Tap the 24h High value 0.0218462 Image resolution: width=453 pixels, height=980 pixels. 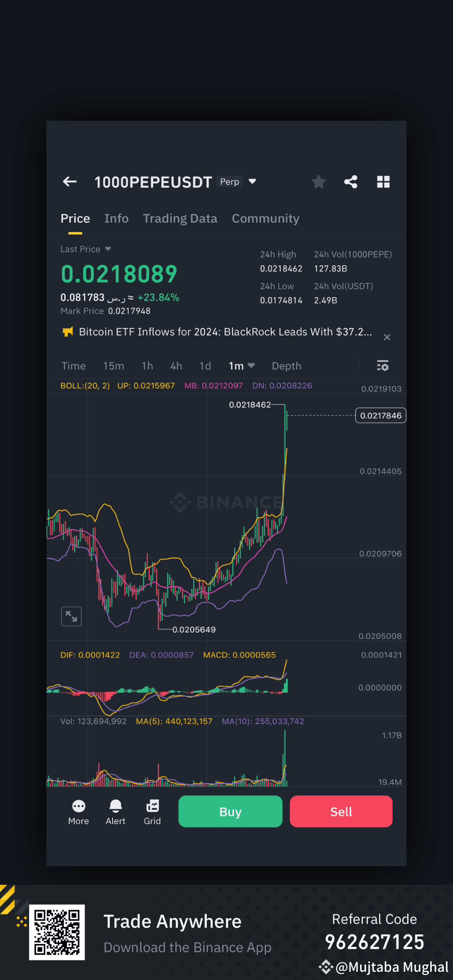pyautogui.click(x=281, y=269)
